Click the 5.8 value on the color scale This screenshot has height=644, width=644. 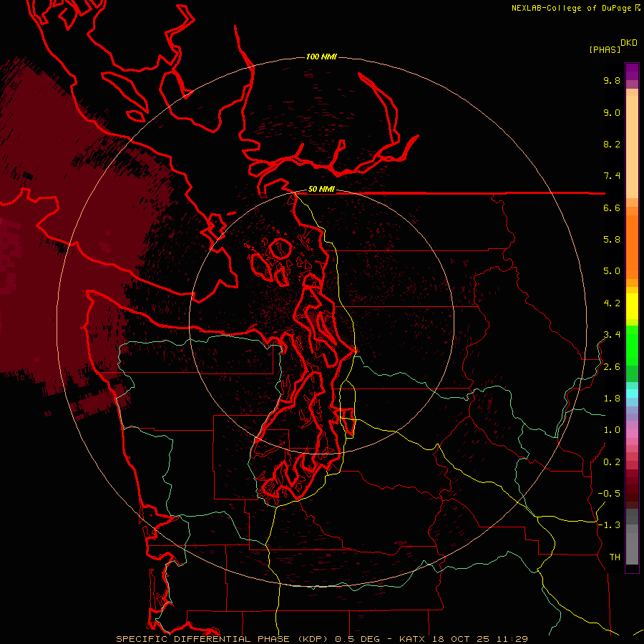[612, 240]
